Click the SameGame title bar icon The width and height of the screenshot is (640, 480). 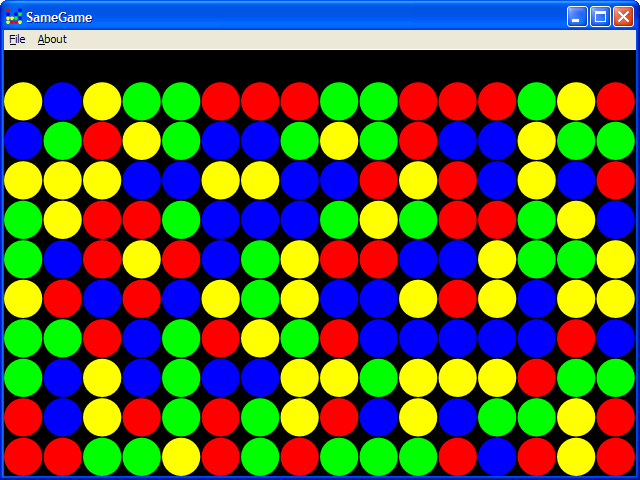(14, 17)
